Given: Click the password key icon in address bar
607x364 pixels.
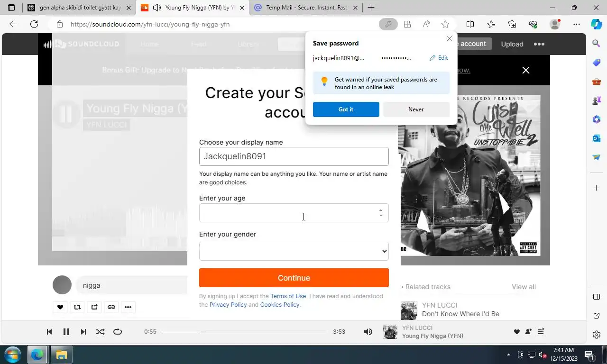Looking at the screenshot, I should pyautogui.click(x=388, y=24).
